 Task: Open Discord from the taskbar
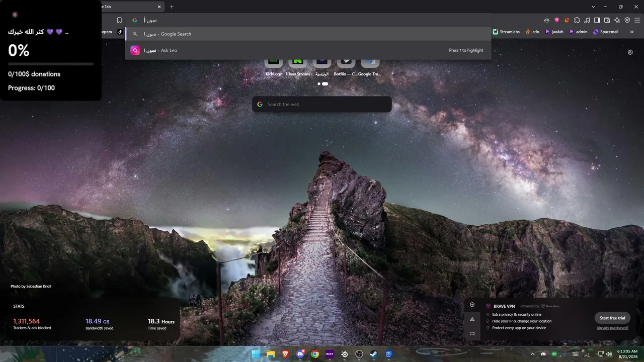300,354
